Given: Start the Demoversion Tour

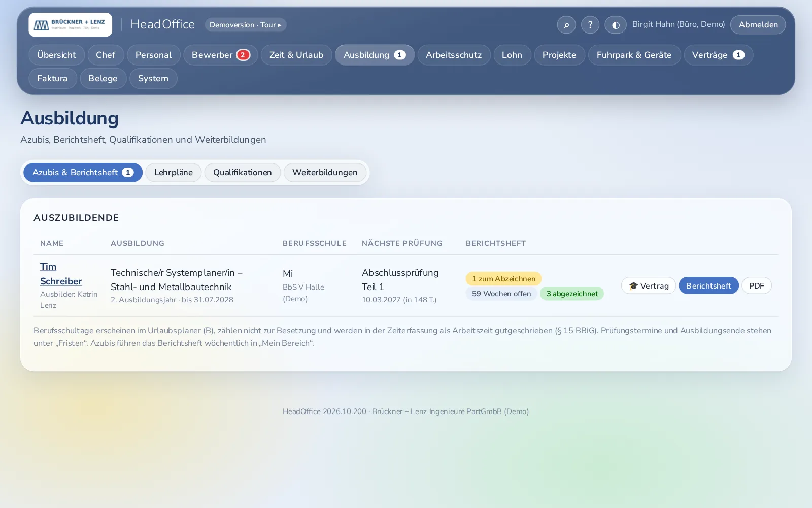Looking at the screenshot, I should tap(246, 24).
